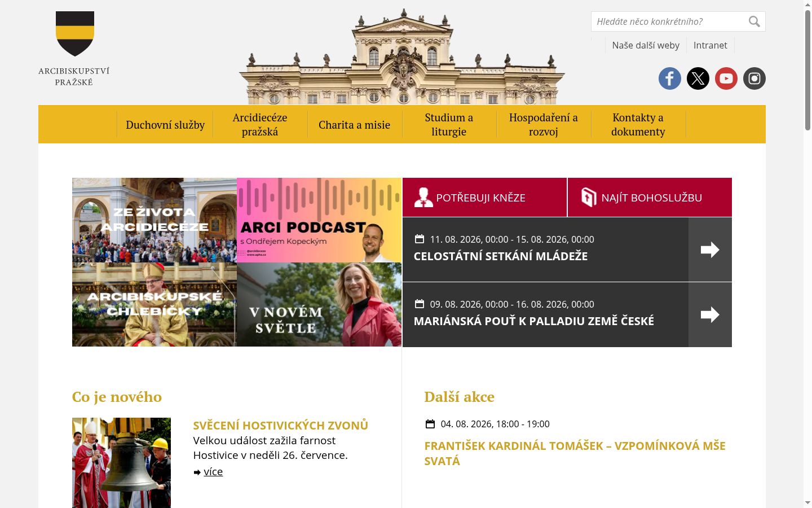Screen dimensions: 812x508
Task: Click the search magnifier icon
Action: pyautogui.click(x=754, y=21)
